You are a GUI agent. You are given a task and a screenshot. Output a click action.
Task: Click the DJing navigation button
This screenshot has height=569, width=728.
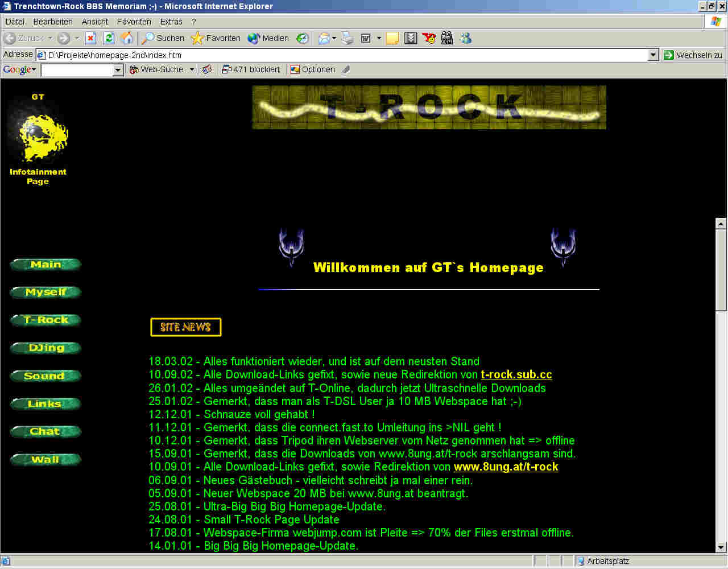46,348
